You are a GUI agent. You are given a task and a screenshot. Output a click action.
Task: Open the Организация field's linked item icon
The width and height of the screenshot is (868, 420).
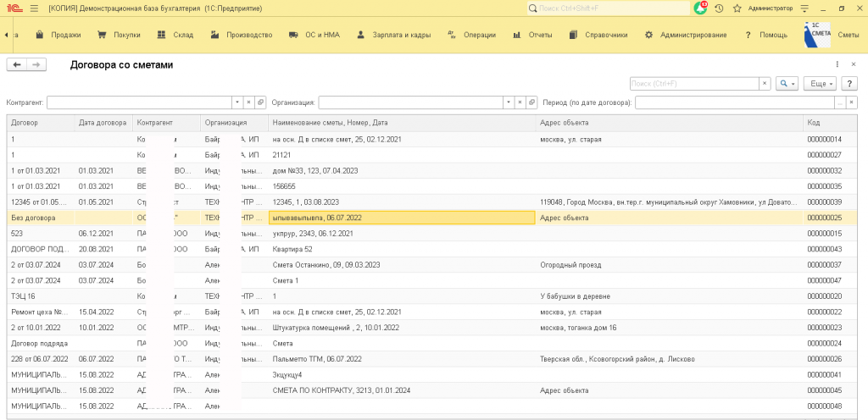(x=532, y=102)
